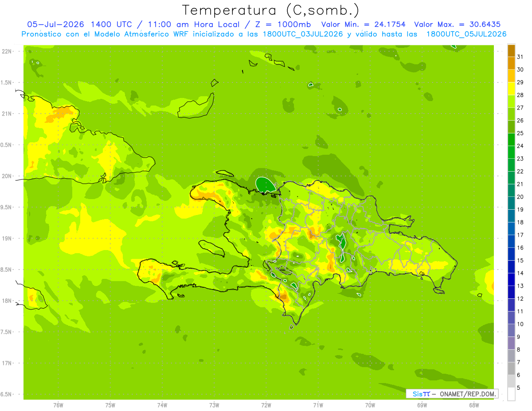
Task: Pick the teal swatch between 20 and 19
Action: click(x=511, y=203)
